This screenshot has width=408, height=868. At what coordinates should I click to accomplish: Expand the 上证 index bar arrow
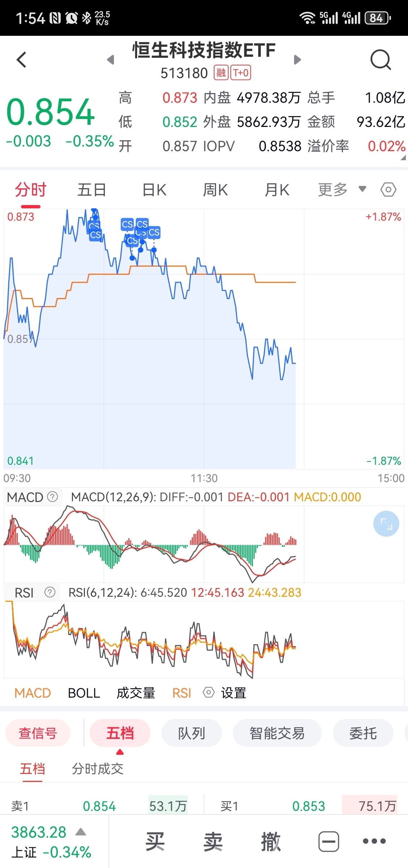(81, 832)
